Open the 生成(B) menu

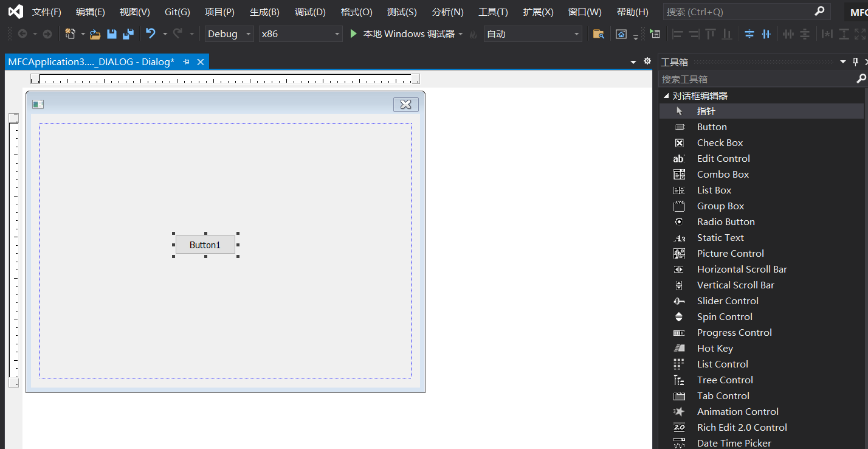pos(264,12)
